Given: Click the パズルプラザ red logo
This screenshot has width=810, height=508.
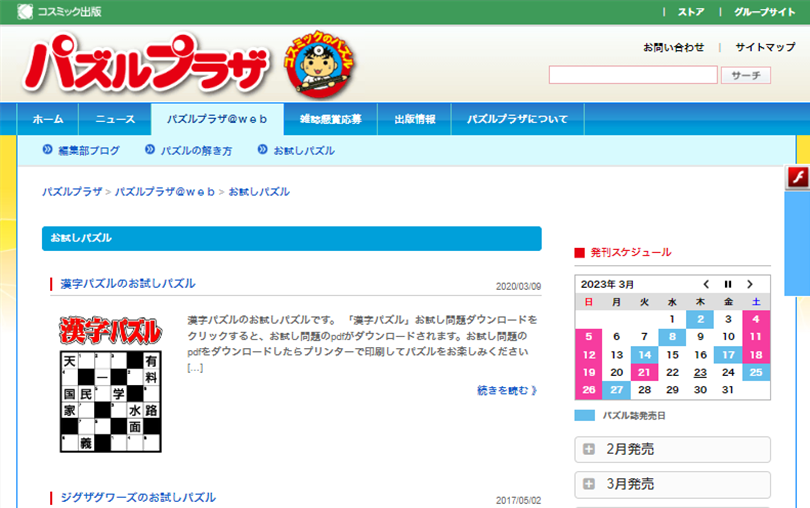Looking at the screenshot, I should coord(146,64).
